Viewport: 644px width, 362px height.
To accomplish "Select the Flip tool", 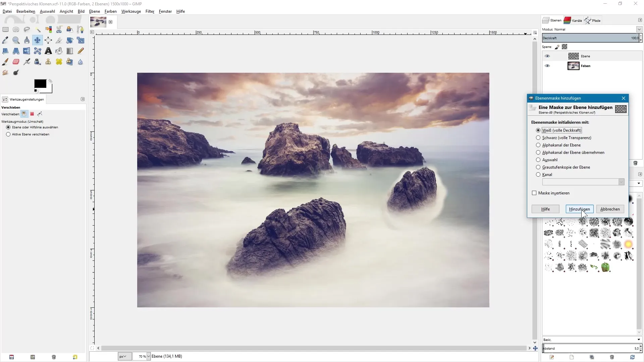I will click(27, 51).
